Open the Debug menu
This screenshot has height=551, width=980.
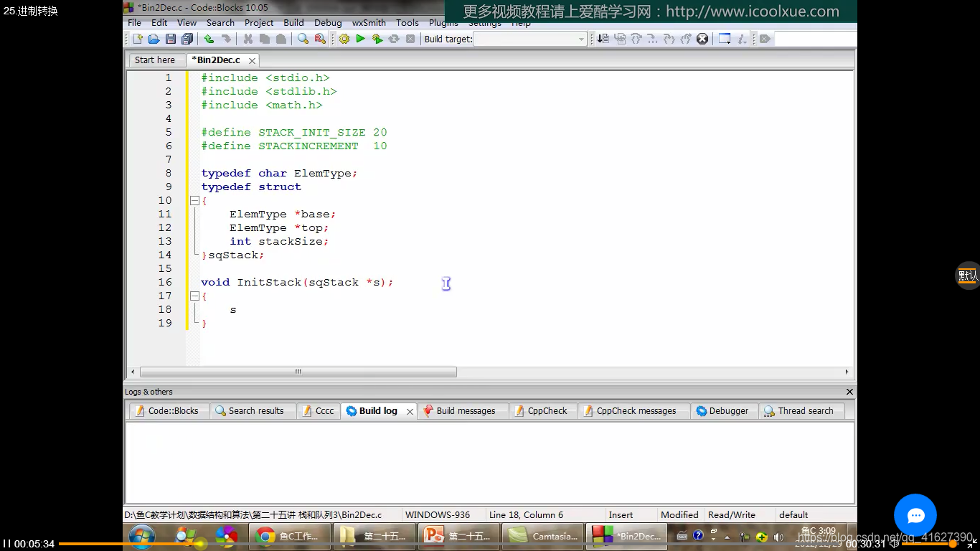pos(328,23)
